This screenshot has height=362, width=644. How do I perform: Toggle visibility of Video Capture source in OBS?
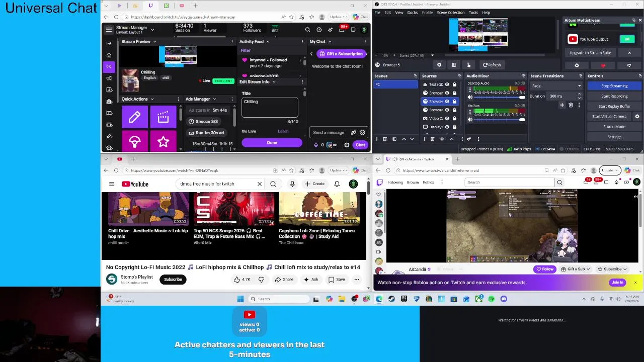[447, 118]
